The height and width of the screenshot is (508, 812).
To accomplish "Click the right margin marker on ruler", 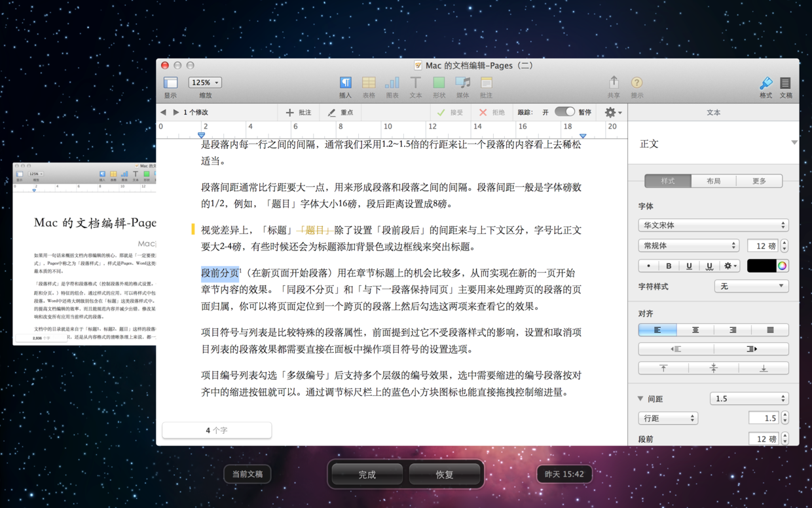I will (x=583, y=136).
